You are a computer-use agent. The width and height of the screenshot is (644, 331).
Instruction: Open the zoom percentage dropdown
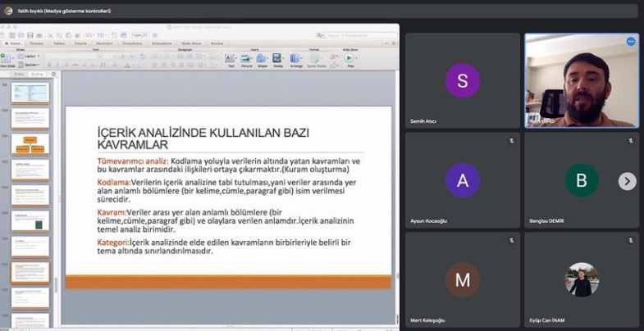point(139,35)
